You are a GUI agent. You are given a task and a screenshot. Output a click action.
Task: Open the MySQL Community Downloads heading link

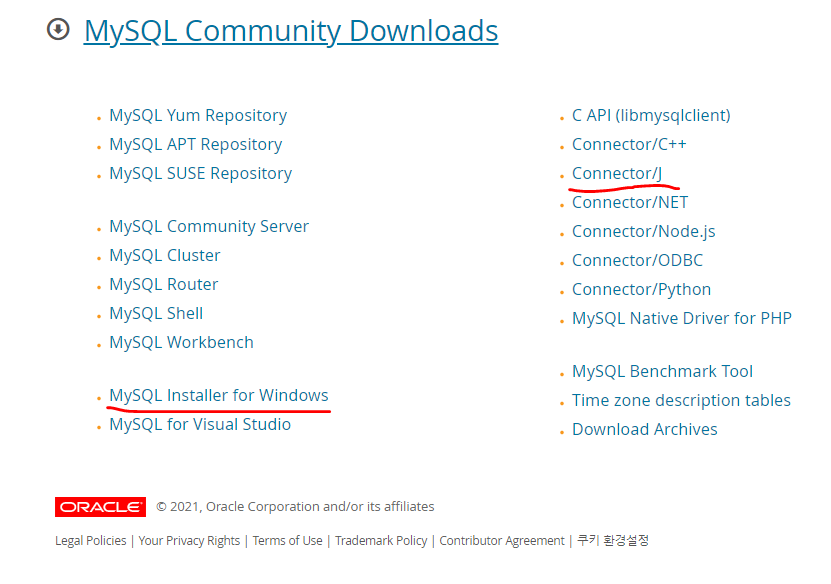pyautogui.click(x=291, y=31)
